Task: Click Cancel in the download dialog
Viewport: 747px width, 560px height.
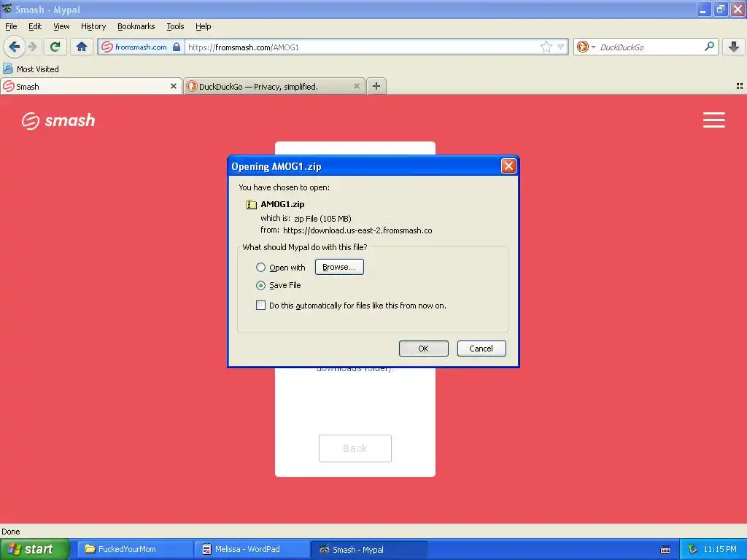Action: point(481,349)
